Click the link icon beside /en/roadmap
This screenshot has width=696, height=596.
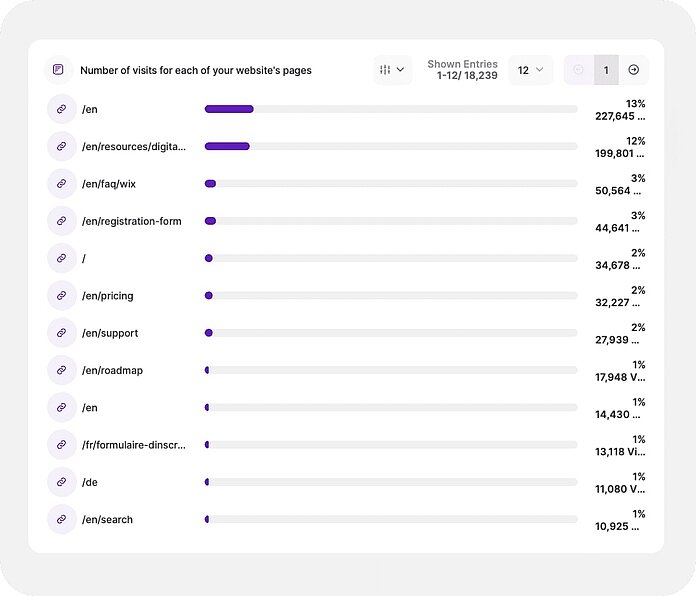61,370
